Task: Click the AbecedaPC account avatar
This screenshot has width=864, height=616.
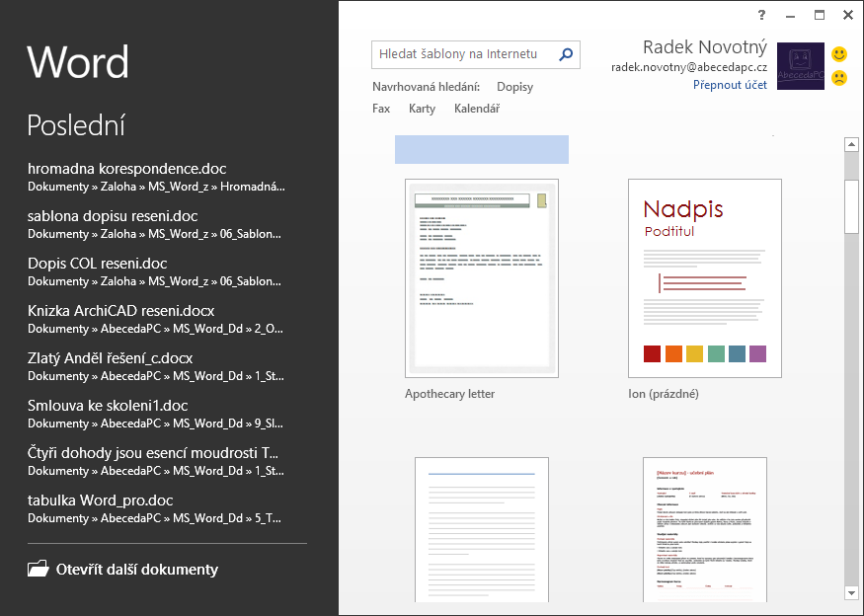Action: click(x=801, y=66)
